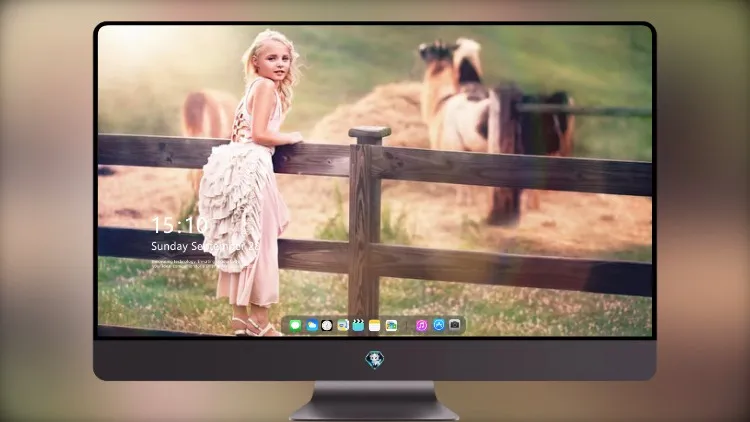
Task: Click the "Sunday September 28" date text
Action: point(206,246)
